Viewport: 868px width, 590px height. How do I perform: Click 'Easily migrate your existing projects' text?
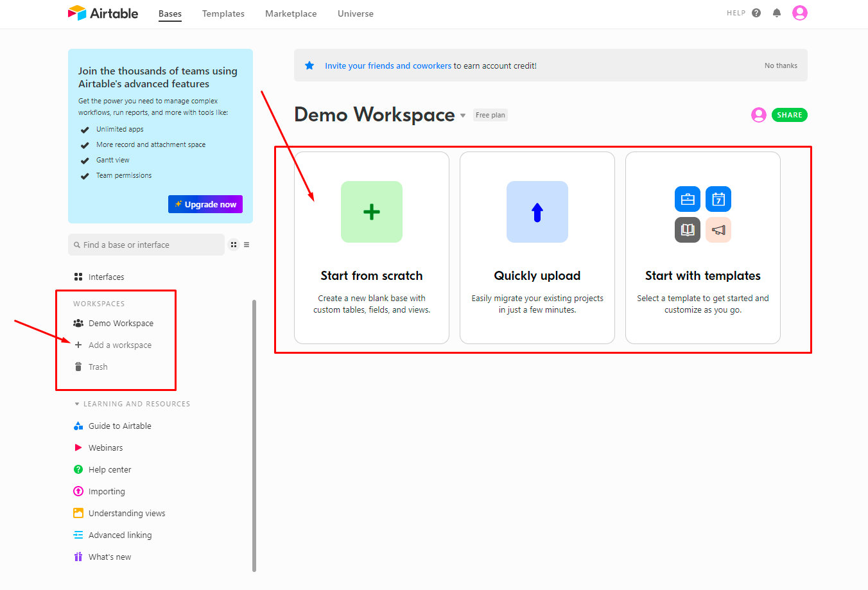[537, 304]
